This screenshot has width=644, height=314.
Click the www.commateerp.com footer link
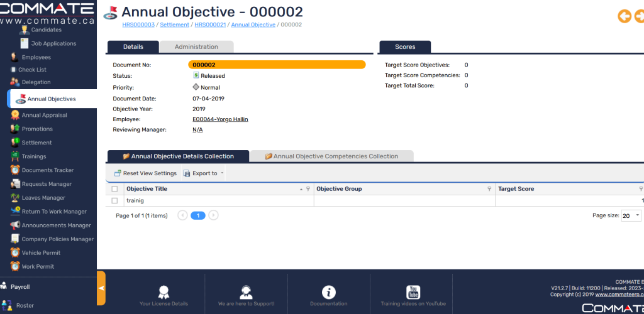619,295
